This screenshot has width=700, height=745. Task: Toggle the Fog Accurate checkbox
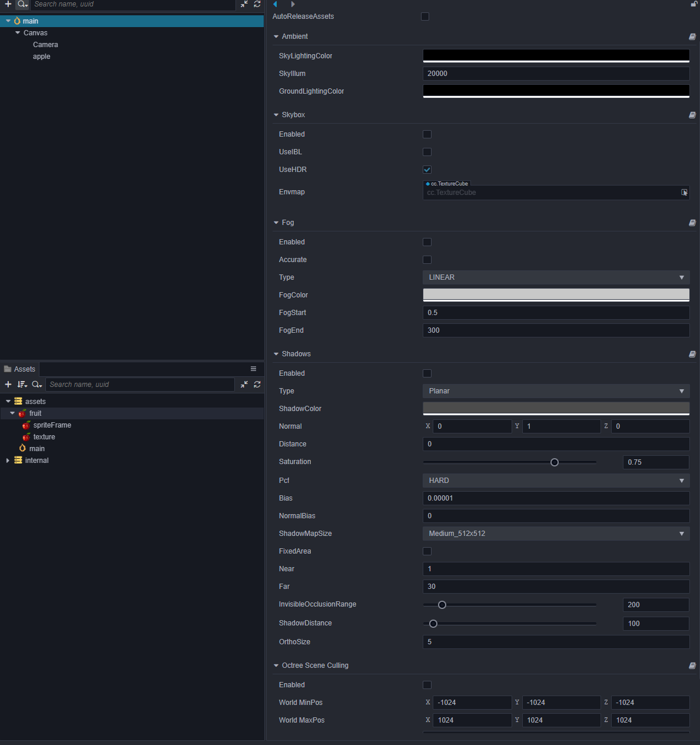[x=427, y=260]
